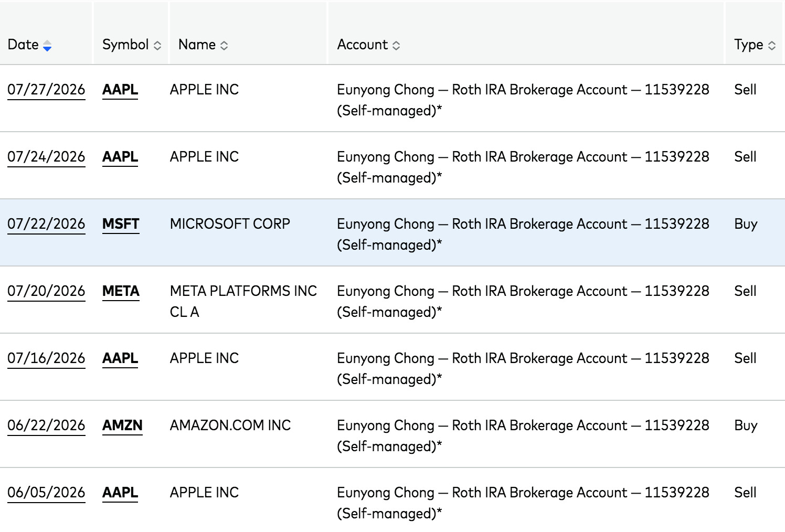
Task: Click Roth IRA account cell in 07/24/2026 row
Action: coord(523,167)
